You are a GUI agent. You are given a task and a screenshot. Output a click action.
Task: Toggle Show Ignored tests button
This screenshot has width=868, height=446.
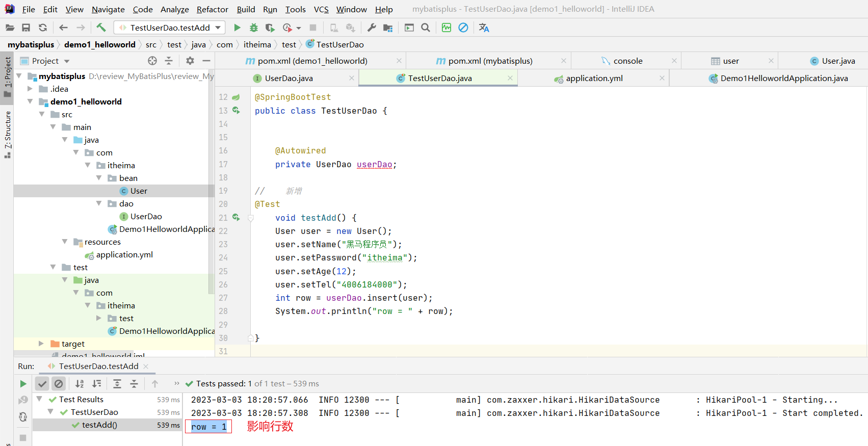[59, 384]
